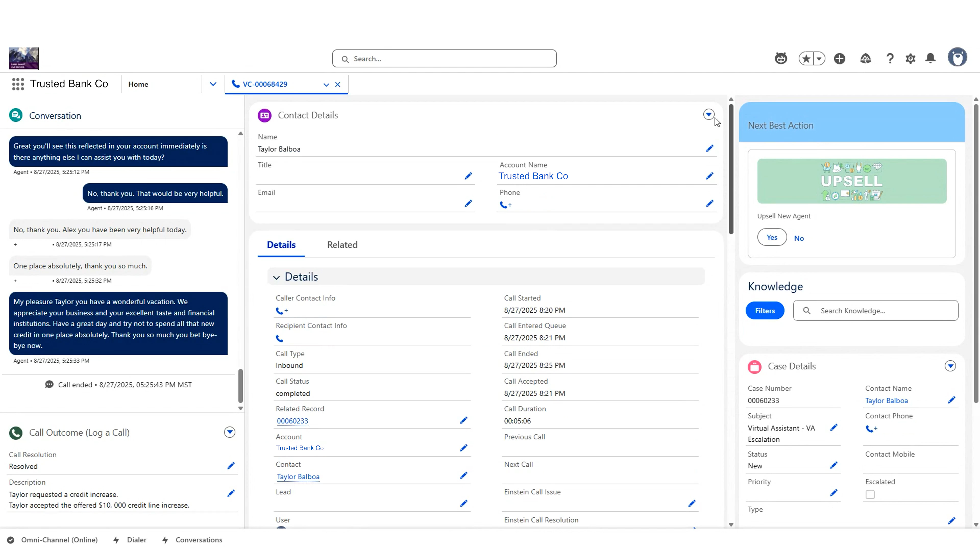
Task: Click the Global Actions plus icon
Action: pos(840,58)
